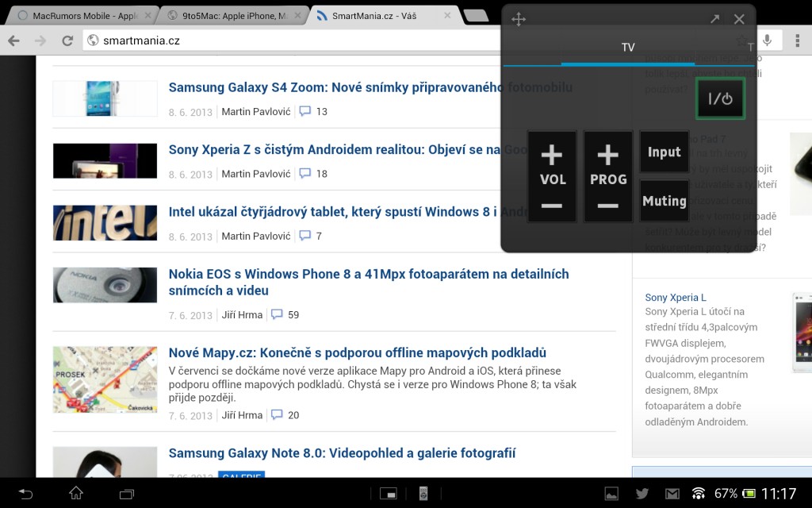The image size is (812, 508).
Task: Open the 13 comments on the Galaxy S4 Zoom article
Action: pos(313,111)
